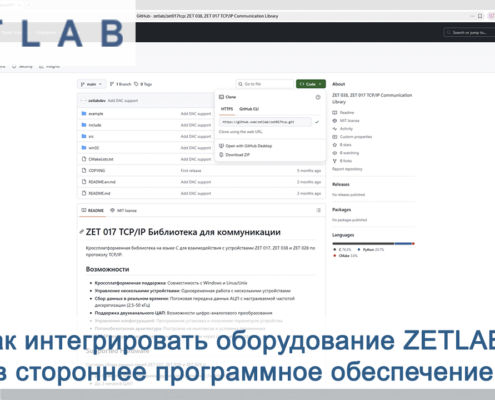The height and width of the screenshot is (400, 495).
Task: Click the forks icon in About
Action: (x=335, y=161)
